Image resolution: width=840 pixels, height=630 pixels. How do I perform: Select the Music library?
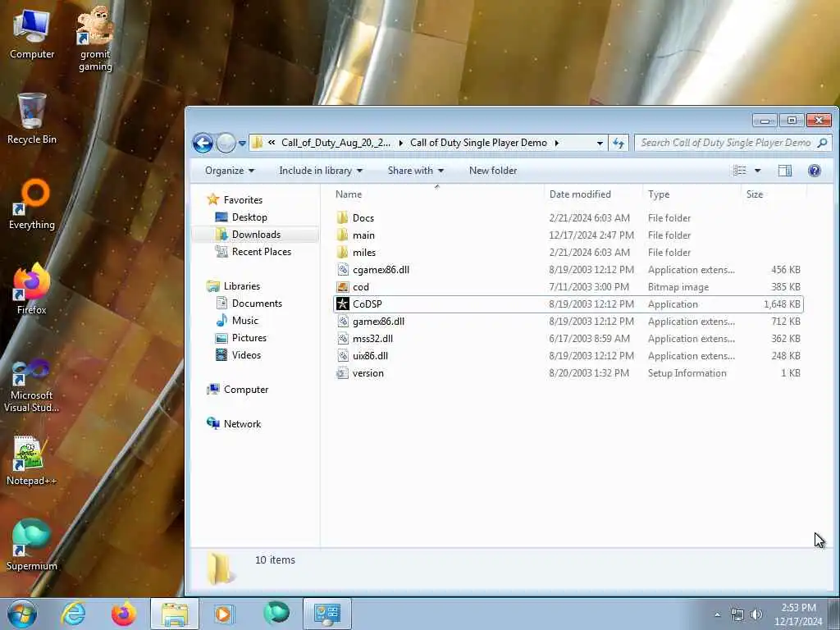(x=244, y=321)
